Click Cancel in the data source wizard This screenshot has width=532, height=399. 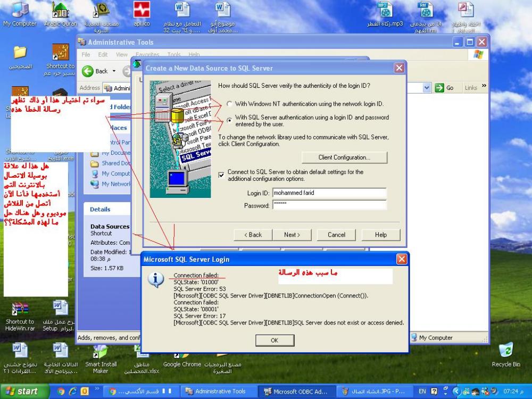(336, 235)
